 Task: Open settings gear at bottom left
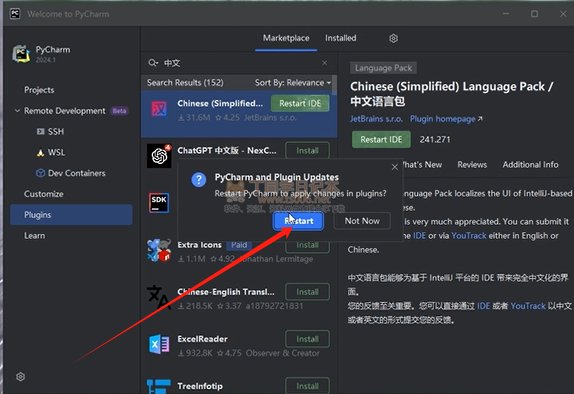pos(20,376)
